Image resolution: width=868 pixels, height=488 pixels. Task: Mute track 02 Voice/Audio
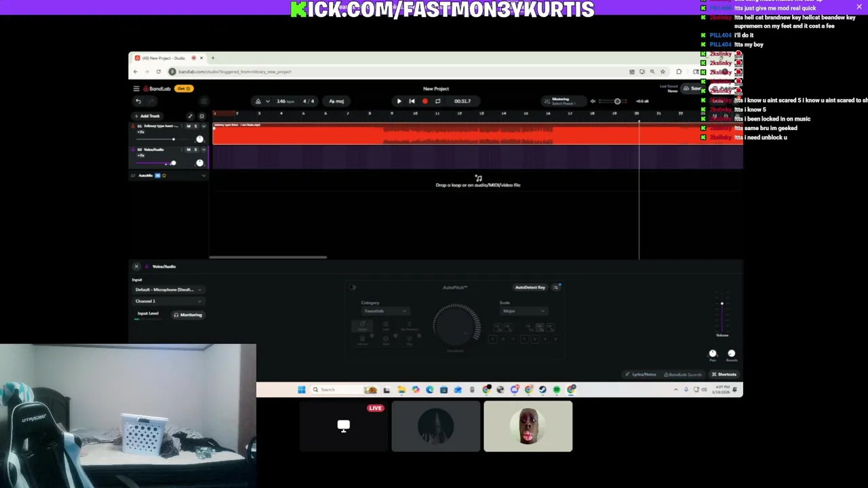(x=189, y=150)
